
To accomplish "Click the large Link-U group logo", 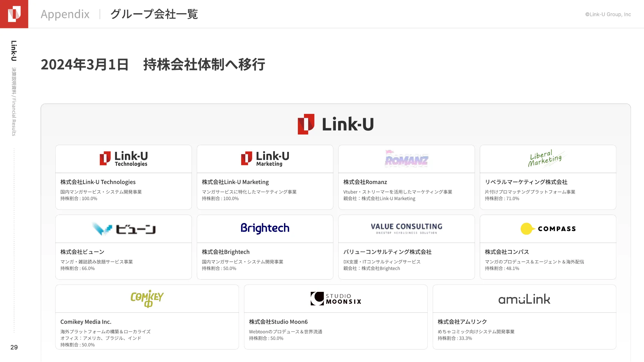I will [336, 124].
